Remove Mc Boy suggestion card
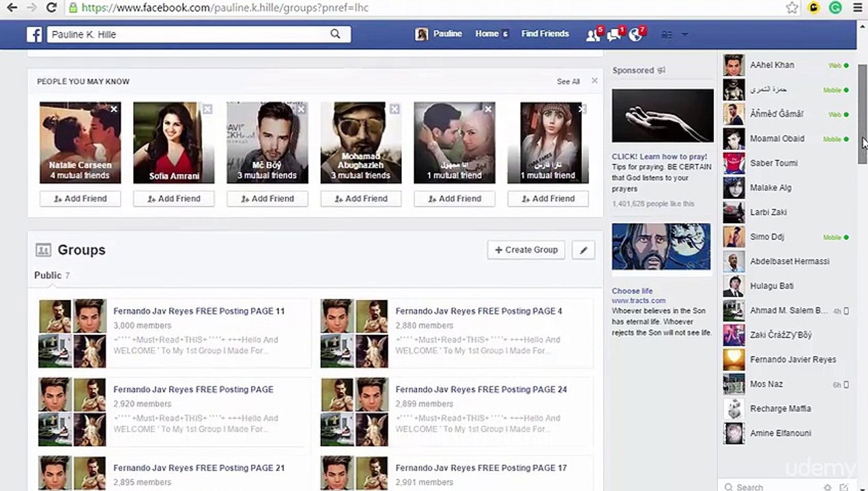 click(x=301, y=109)
